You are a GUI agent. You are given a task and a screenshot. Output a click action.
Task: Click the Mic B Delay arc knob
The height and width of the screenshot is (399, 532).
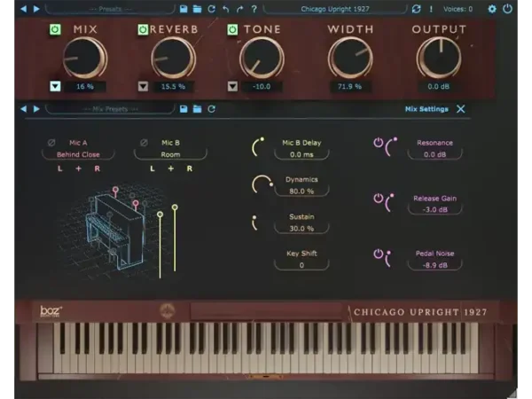258,147
